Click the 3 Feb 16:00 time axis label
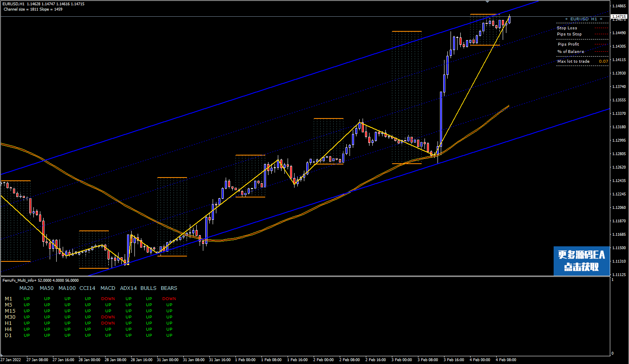 454,360
